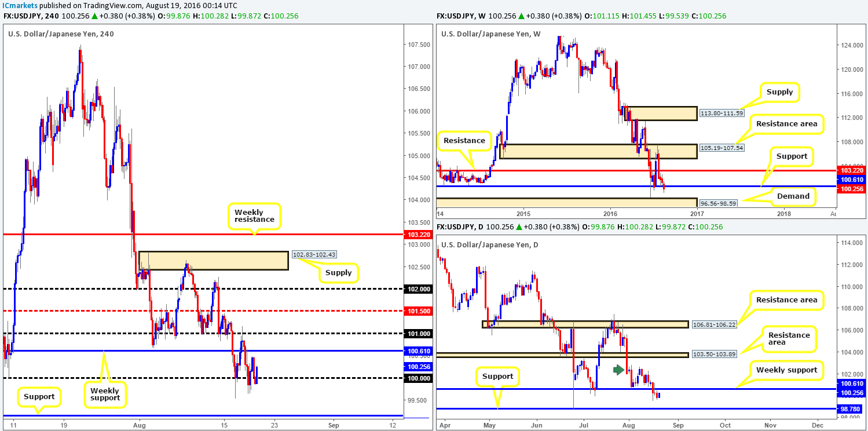Click the weekly demand zone rectangle near 96.56-98.59
Image resolution: width=868 pixels, height=431 pixels.
point(566,202)
